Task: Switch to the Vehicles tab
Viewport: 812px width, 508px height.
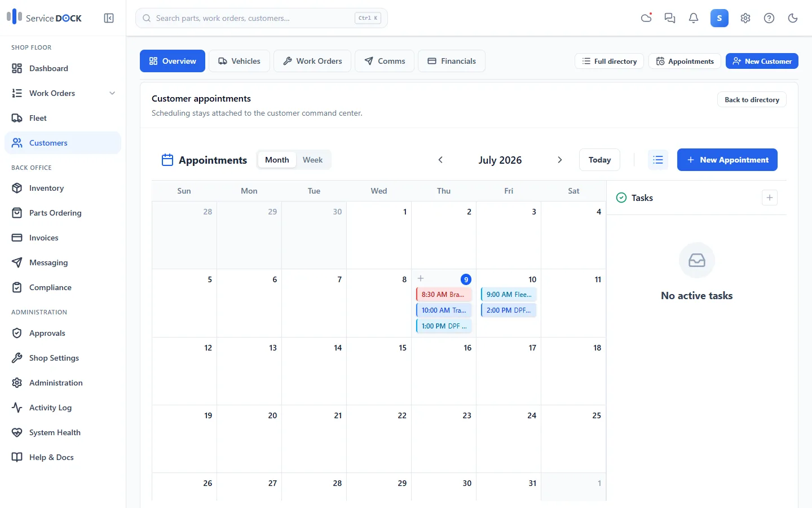Action: (x=239, y=61)
